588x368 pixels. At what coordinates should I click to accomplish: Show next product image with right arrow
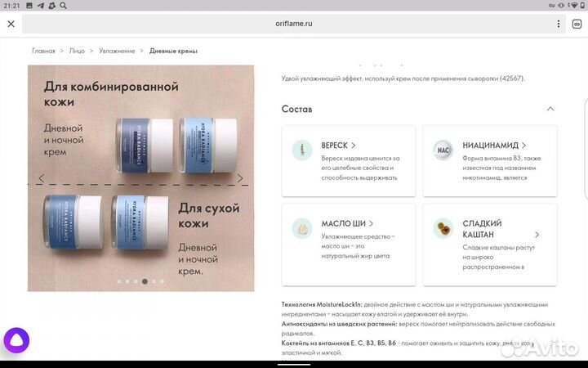(240, 178)
